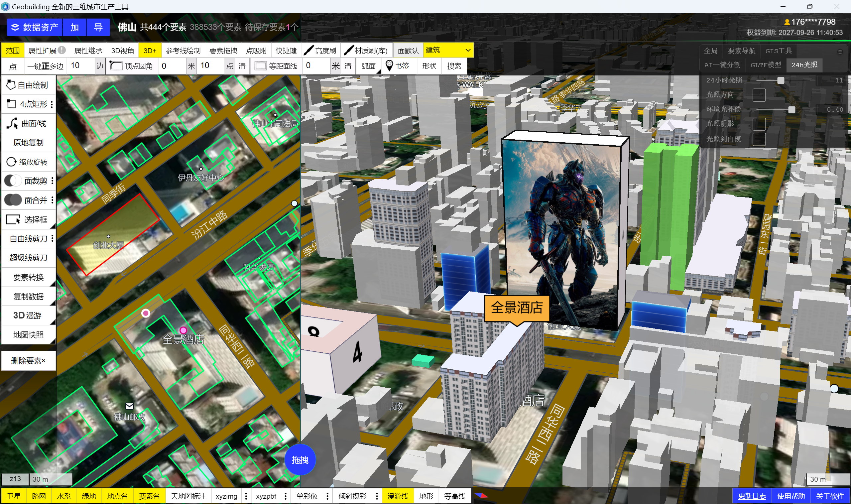Adjust the 环境光补偿 slider
The height and width of the screenshot is (504, 851).
(791, 110)
